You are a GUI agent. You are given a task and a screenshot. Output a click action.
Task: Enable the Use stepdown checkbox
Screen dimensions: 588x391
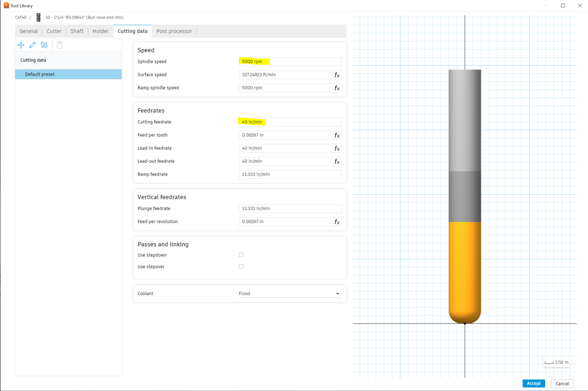pyautogui.click(x=241, y=255)
